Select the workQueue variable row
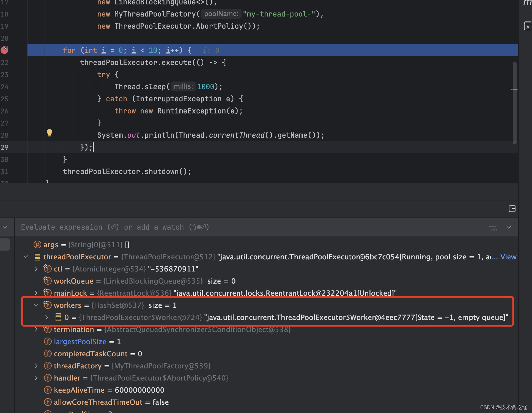This screenshot has width=532, height=413. pos(266,281)
